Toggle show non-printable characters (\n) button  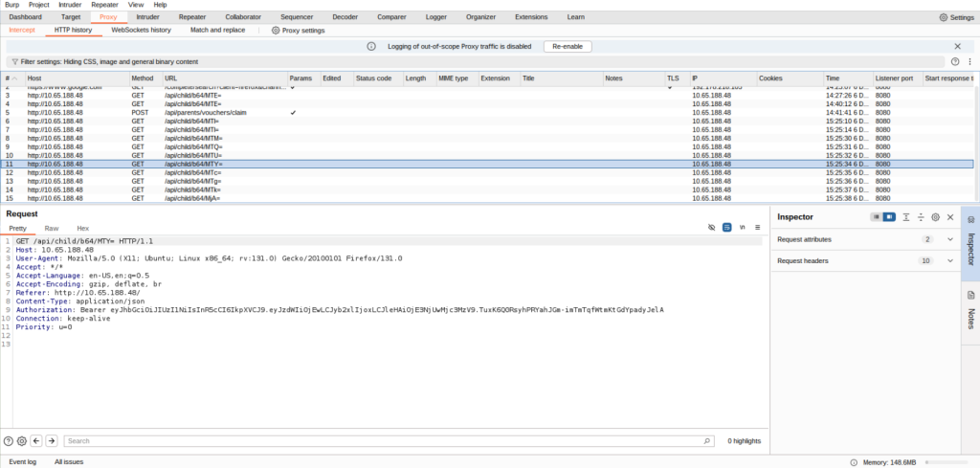(742, 228)
